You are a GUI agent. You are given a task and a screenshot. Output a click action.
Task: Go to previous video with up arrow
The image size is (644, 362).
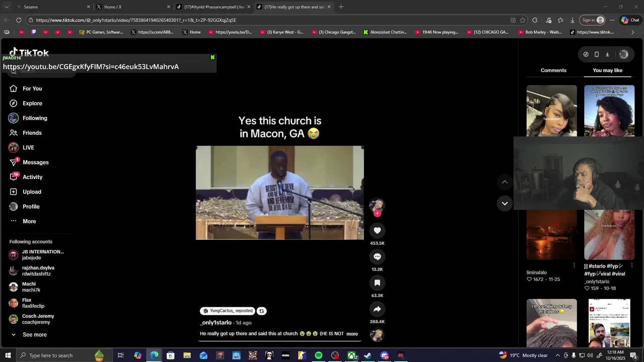pos(505,182)
